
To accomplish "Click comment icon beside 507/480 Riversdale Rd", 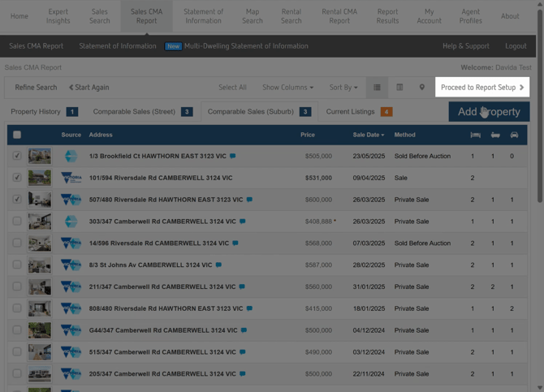I will pos(249,200).
